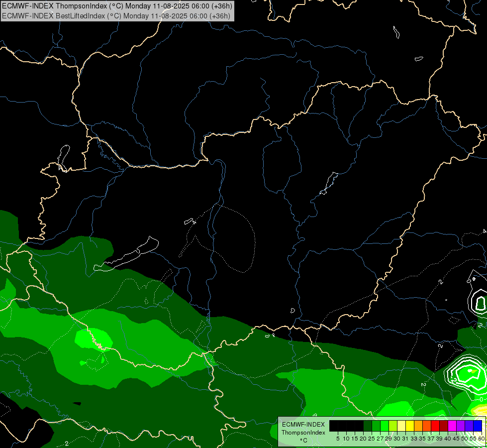Click the ECMWF-INDEX label in the legend box
The height and width of the screenshot is (448, 487).
[303, 425]
